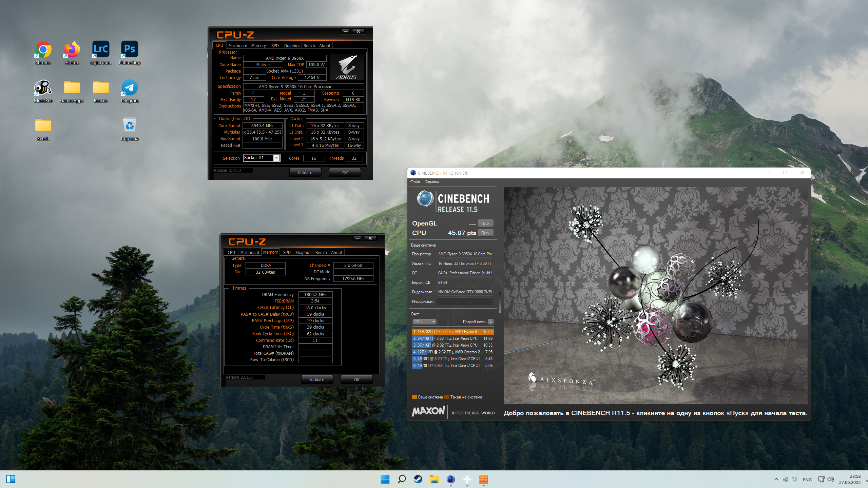Open the Lightroom desktop shortcut

click(101, 53)
